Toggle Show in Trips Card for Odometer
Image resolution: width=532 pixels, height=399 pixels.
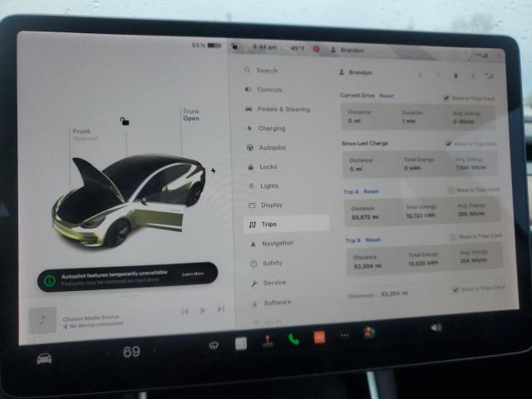(456, 289)
